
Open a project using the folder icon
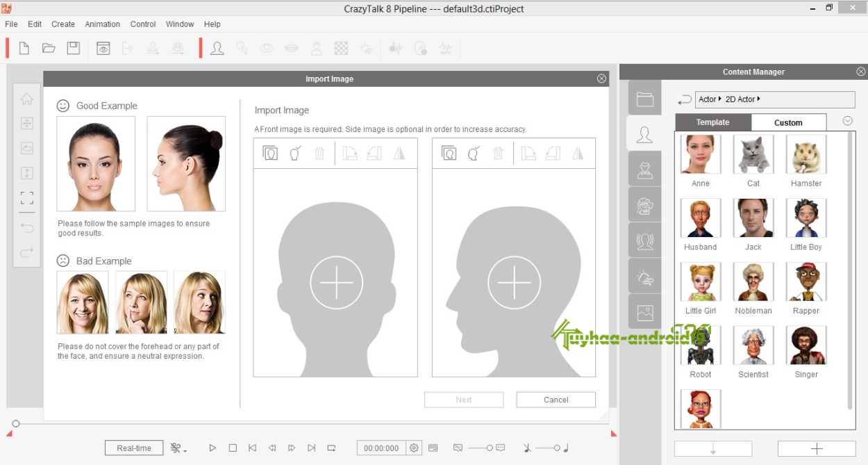pyautogui.click(x=49, y=48)
